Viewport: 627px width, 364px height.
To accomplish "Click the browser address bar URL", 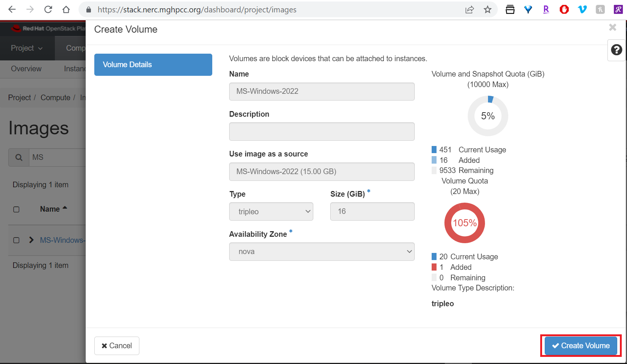I will [x=197, y=10].
